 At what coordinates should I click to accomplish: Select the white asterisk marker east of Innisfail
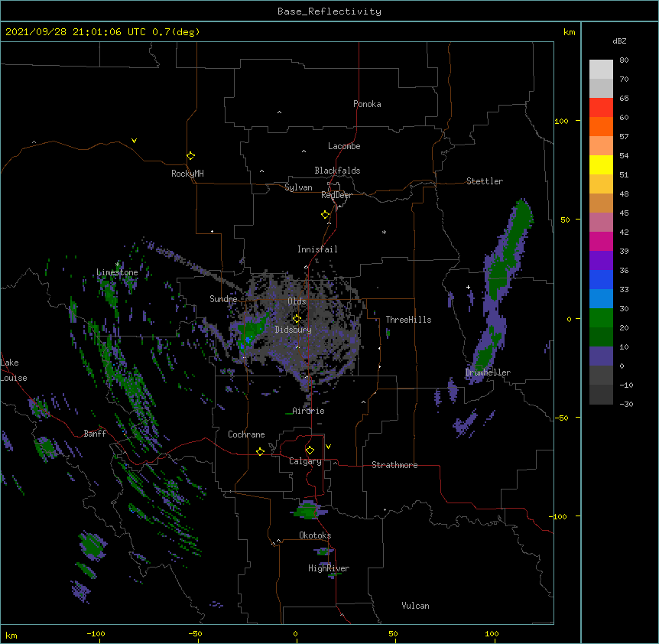(384, 232)
